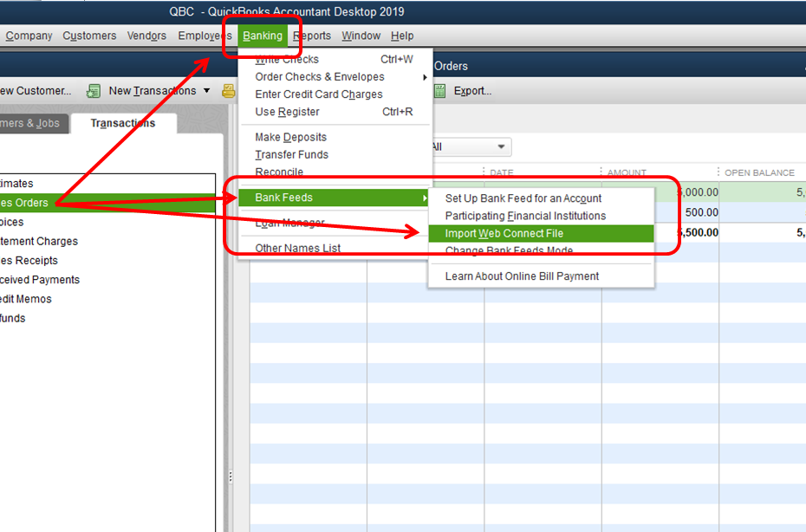806x532 pixels.
Task: Click the yellow print icon in toolbar
Action: (x=228, y=91)
